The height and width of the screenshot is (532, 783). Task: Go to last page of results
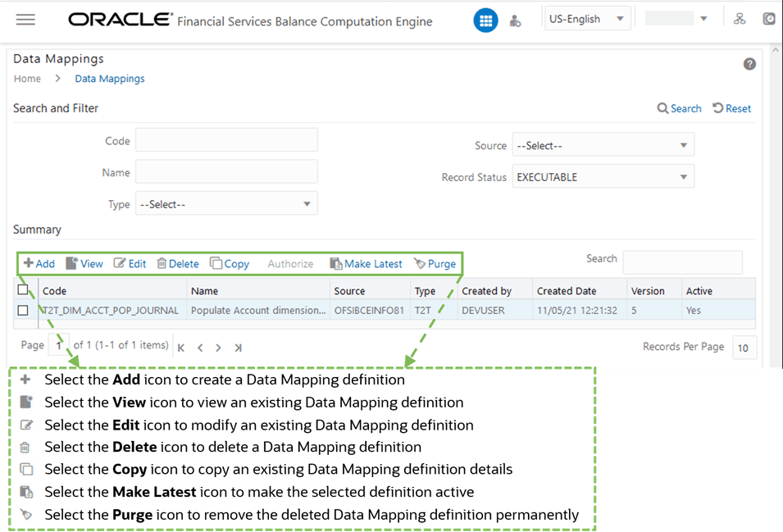point(239,348)
